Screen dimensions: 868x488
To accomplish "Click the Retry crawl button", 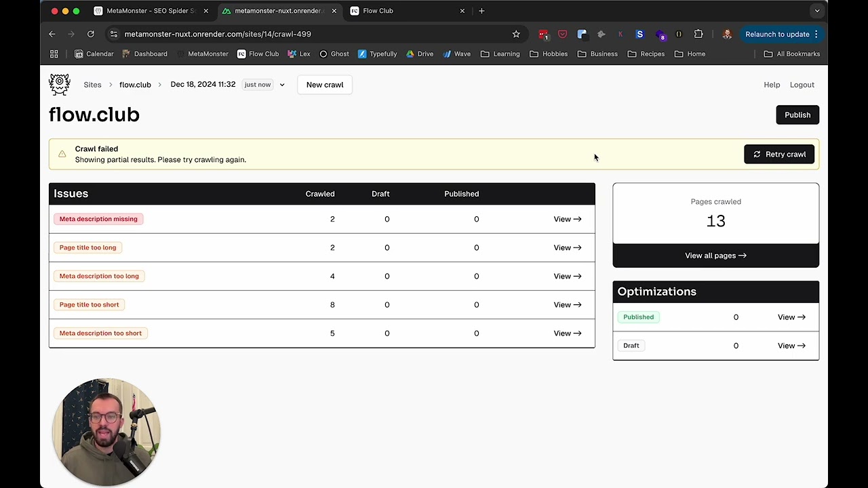I will click(x=779, y=154).
